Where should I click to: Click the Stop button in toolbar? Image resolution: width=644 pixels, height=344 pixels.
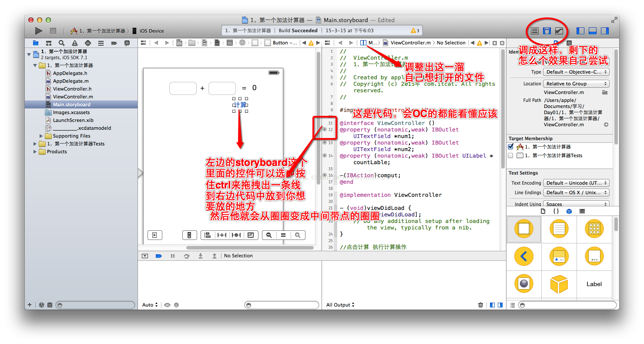[53, 31]
